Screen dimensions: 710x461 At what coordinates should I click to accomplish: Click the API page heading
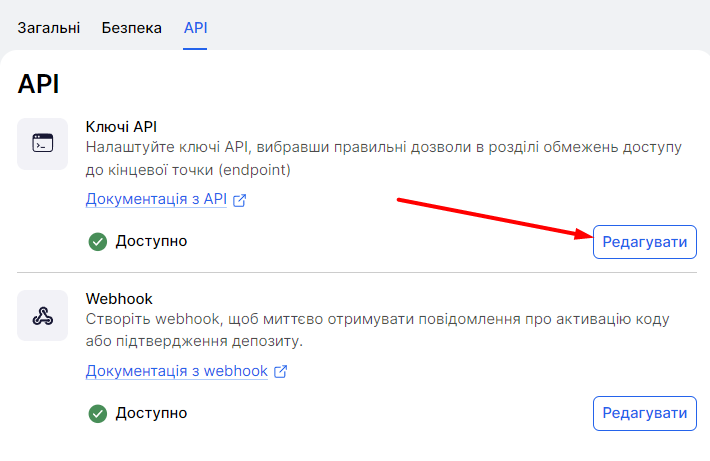point(39,85)
